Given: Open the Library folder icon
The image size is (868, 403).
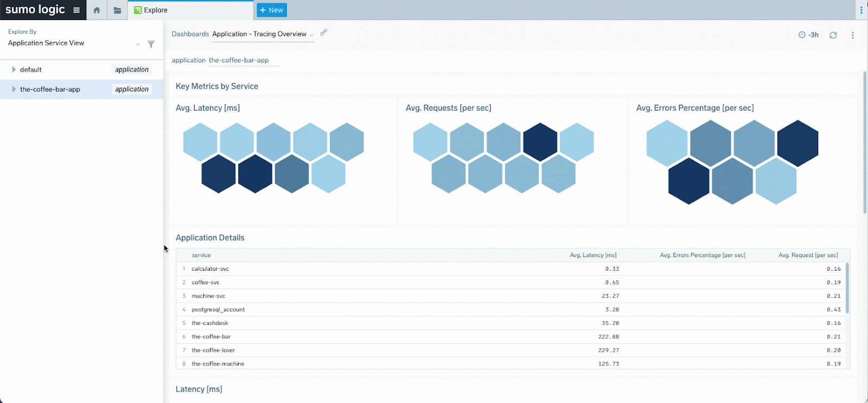Looking at the screenshot, I should coord(117,10).
